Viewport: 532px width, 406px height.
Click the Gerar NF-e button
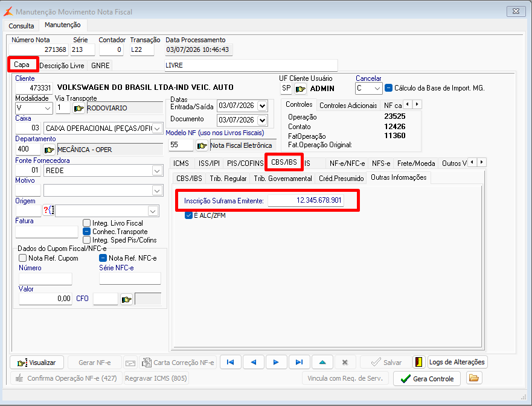coord(95,363)
